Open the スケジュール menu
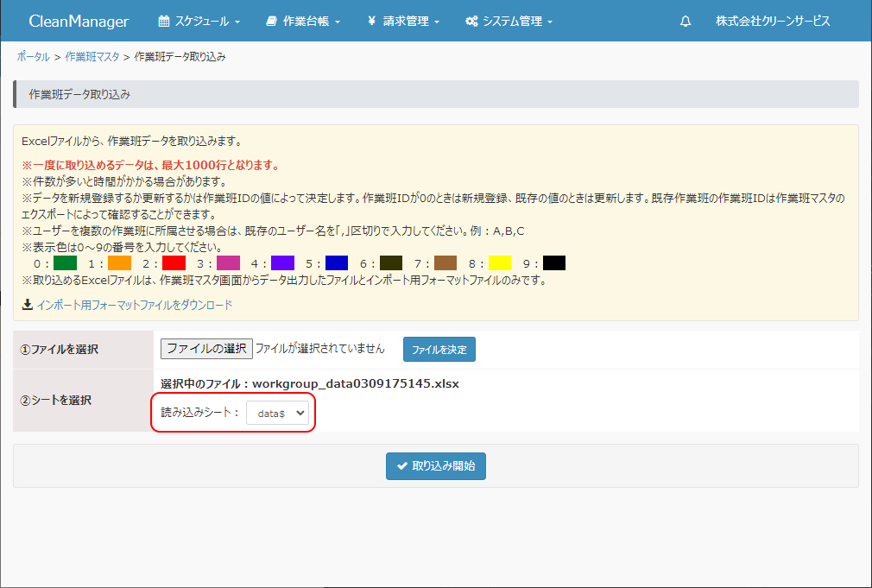 pyautogui.click(x=199, y=21)
